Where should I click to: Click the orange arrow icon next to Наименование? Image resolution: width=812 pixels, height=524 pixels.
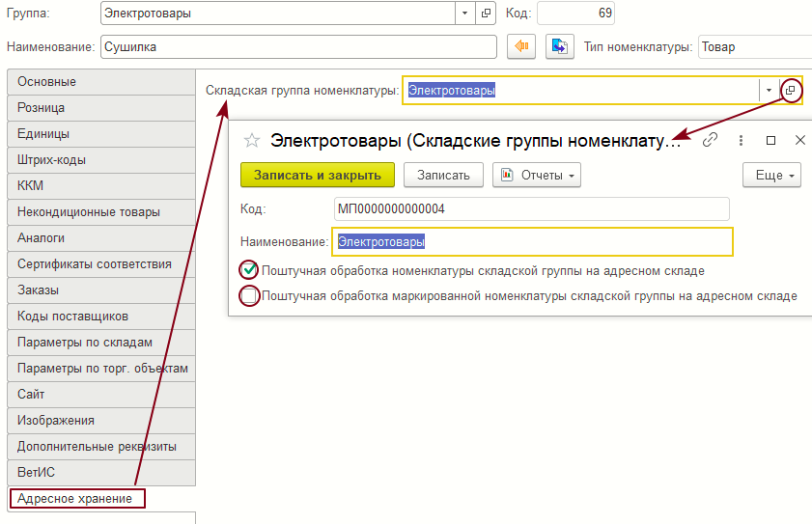tap(521, 46)
